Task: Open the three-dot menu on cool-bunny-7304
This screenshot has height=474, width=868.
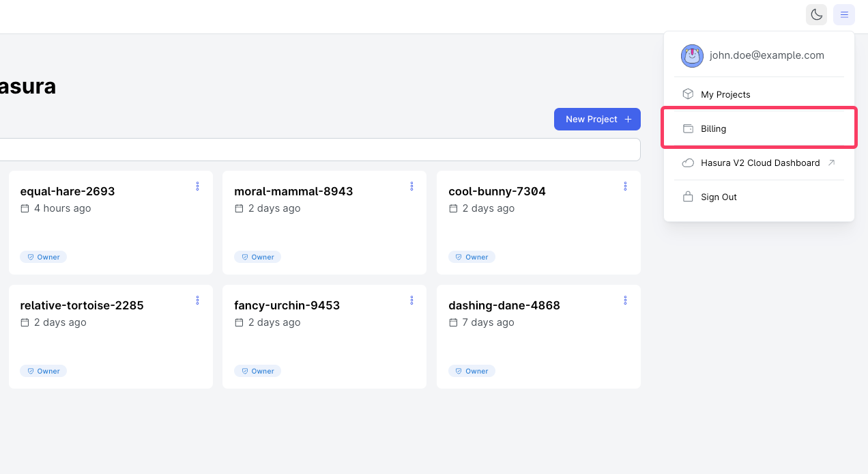Action: pyautogui.click(x=625, y=186)
